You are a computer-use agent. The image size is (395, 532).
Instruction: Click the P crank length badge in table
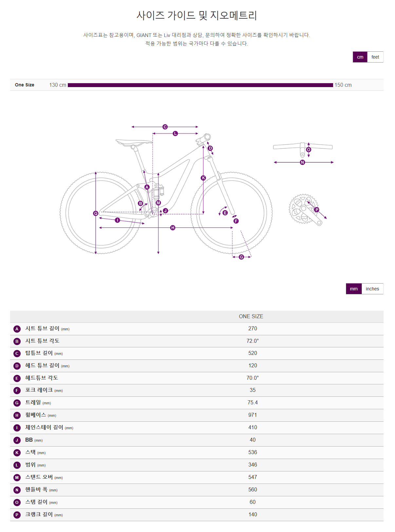click(x=17, y=515)
